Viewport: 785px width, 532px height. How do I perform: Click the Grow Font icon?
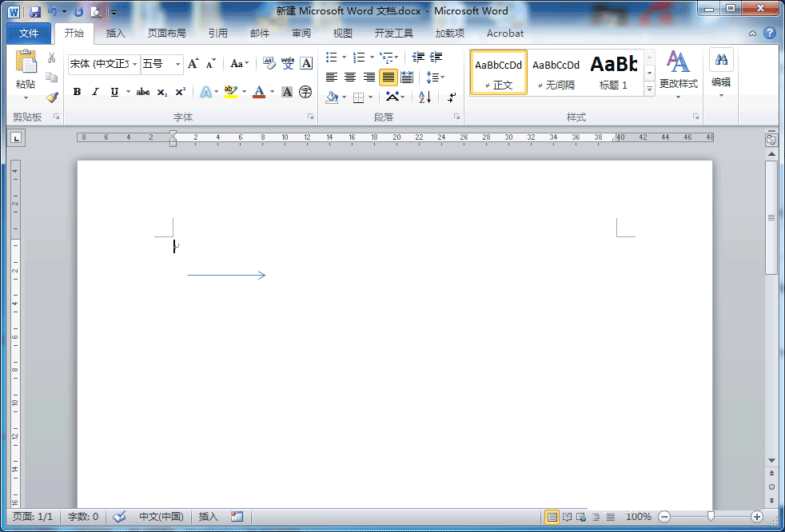(193, 64)
